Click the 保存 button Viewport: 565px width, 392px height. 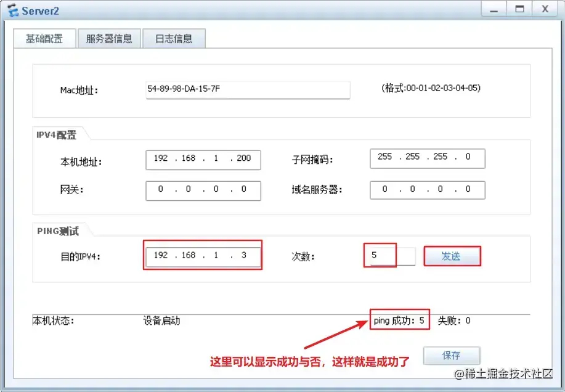point(452,356)
